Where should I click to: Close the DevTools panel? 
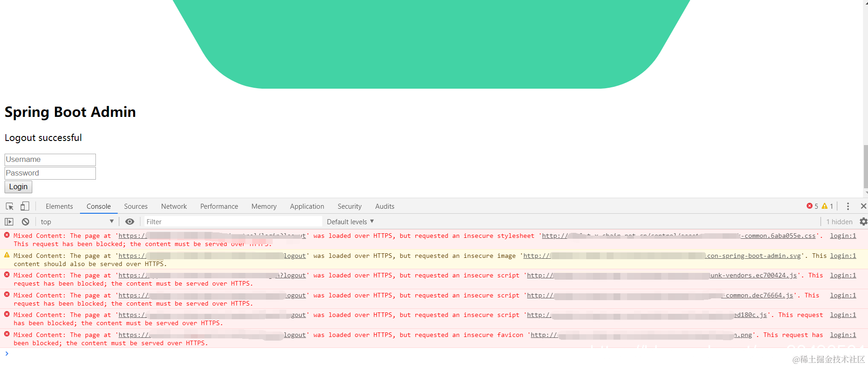click(863, 206)
